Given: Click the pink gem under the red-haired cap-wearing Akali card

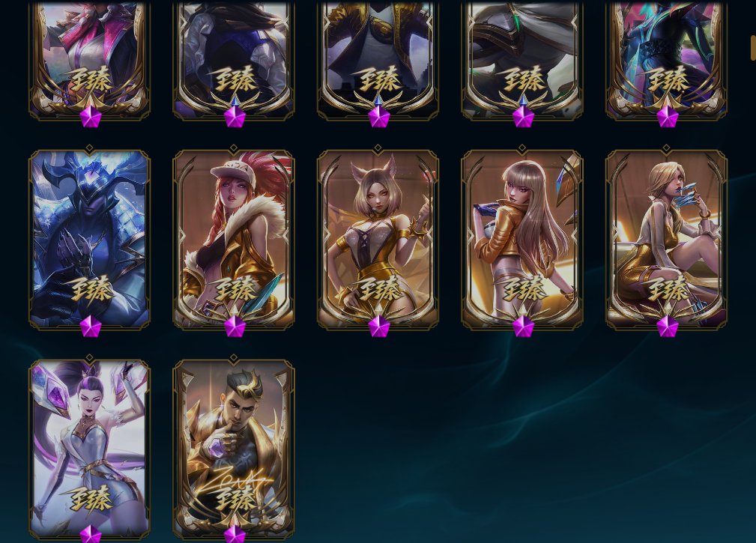Looking at the screenshot, I should coord(235,327).
